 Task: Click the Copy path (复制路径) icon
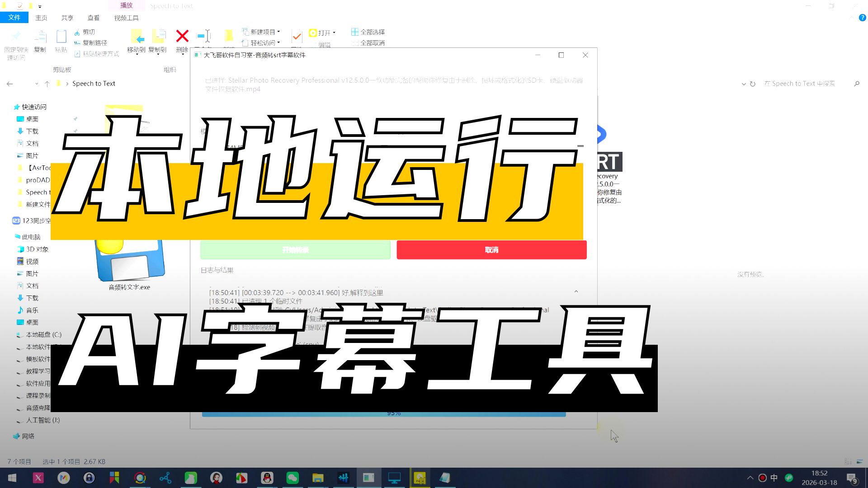click(77, 43)
